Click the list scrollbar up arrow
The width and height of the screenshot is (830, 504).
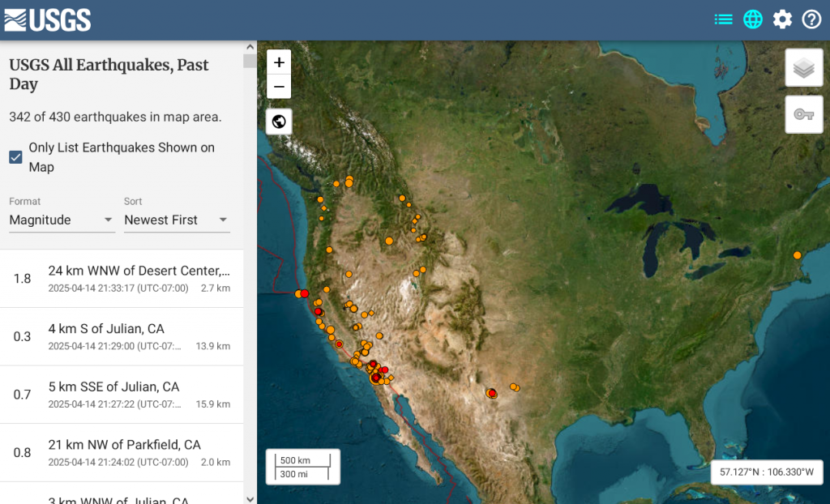(250, 46)
